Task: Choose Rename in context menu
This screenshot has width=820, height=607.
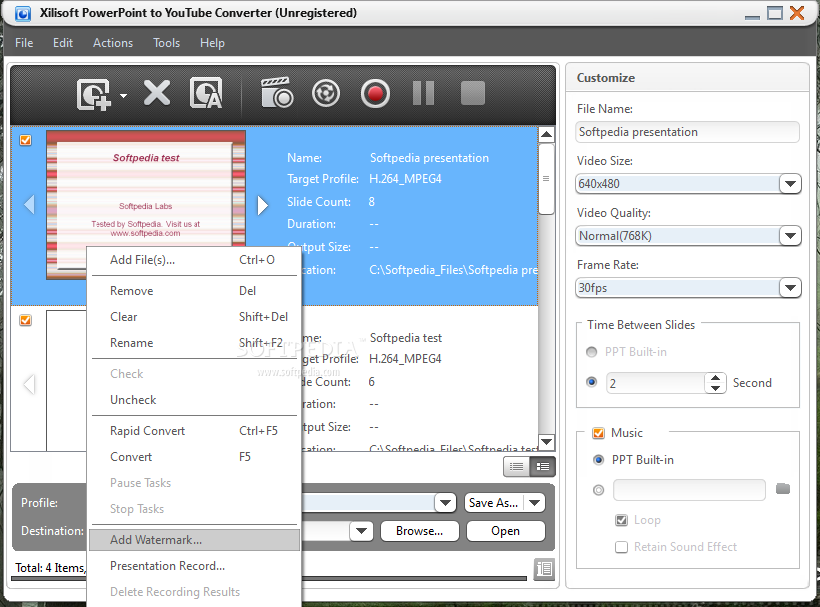Action: 195,343
